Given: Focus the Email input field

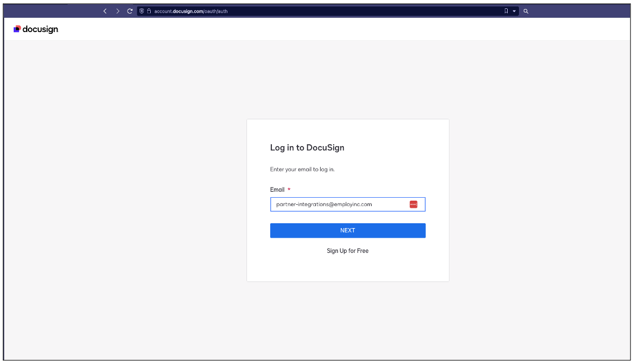Looking at the screenshot, I should pyautogui.click(x=338, y=204).
